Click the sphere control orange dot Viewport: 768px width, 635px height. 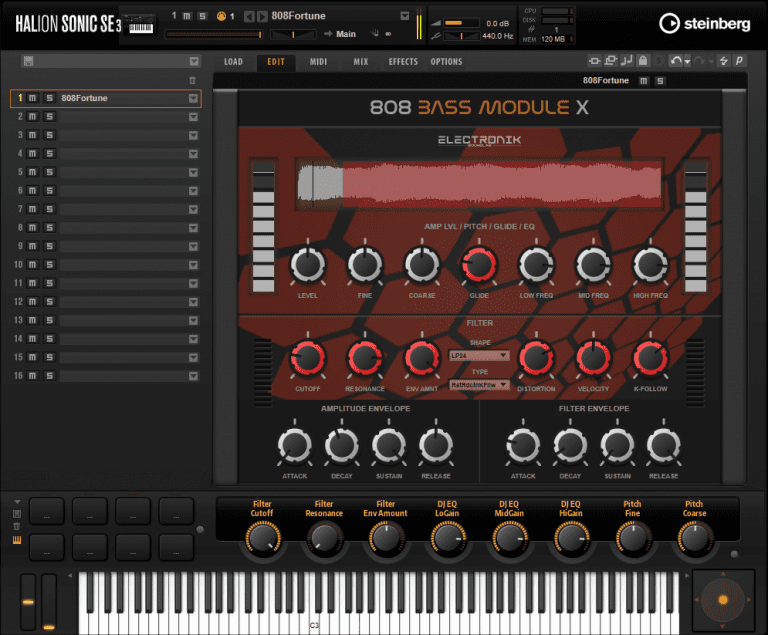coord(723,600)
